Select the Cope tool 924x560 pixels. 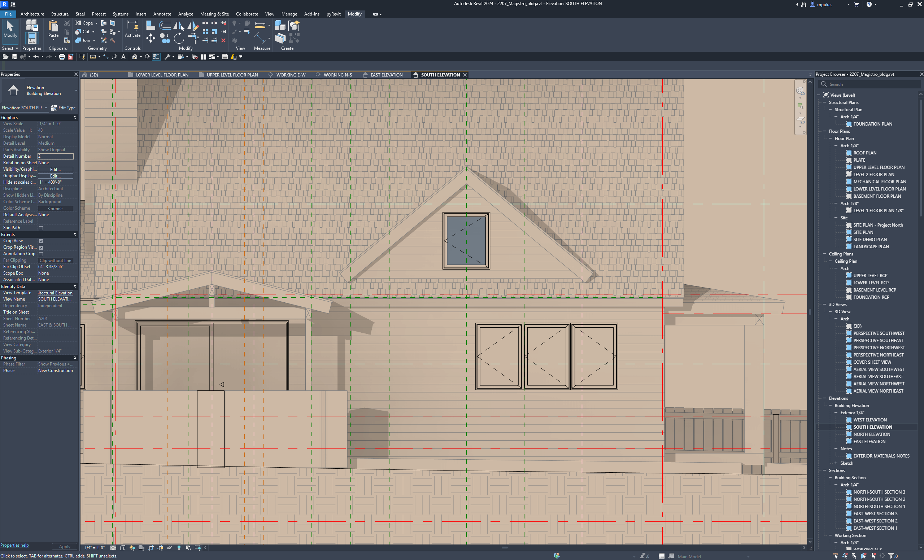tap(86, 23)
